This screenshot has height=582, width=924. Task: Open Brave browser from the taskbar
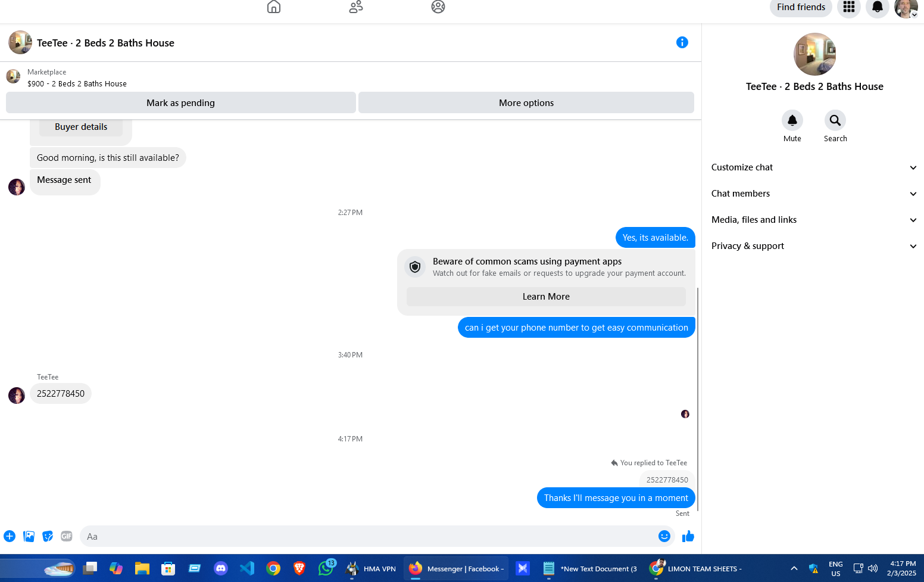click(299, 568)
